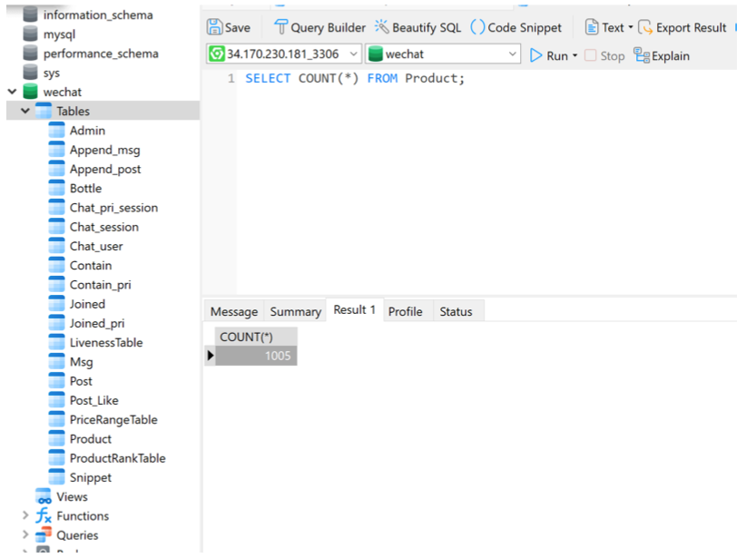This screenshot has height=558, width=756.
Task: Open the Profile tab
Action: (405, 311)
